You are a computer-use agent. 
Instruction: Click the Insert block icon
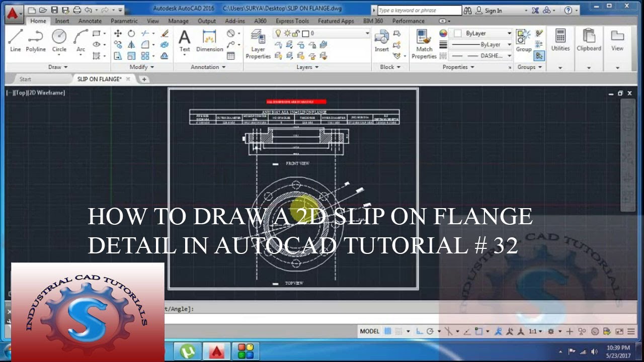(381, 40)
